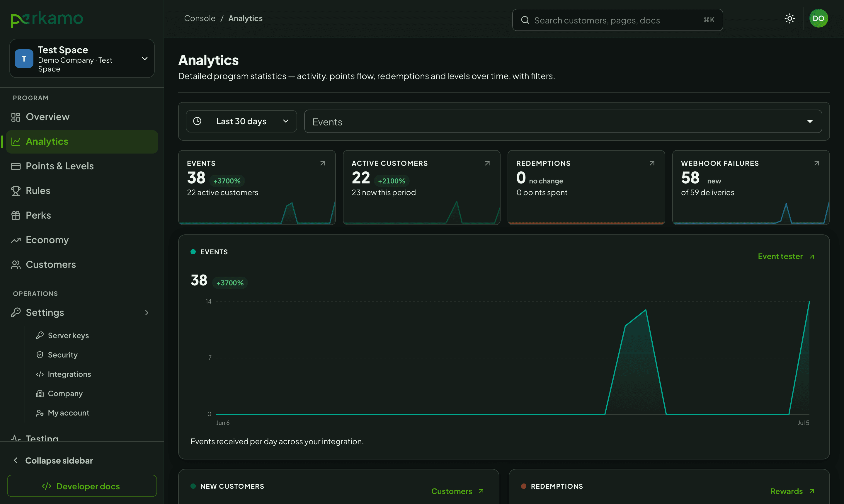Viewport: 844px width, 504px height.
Task: Open Developer docs
Action: tap(82, 486)
